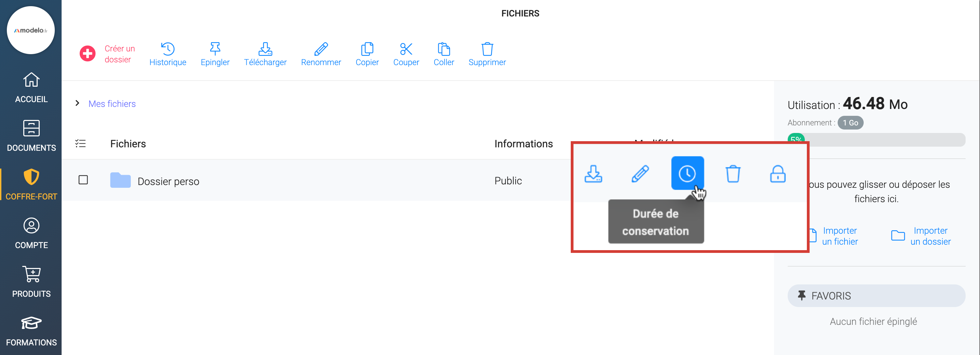Open the DOCUMENTS sidebar section
This screenshot has height=355, width=980.
coord(31,136)
